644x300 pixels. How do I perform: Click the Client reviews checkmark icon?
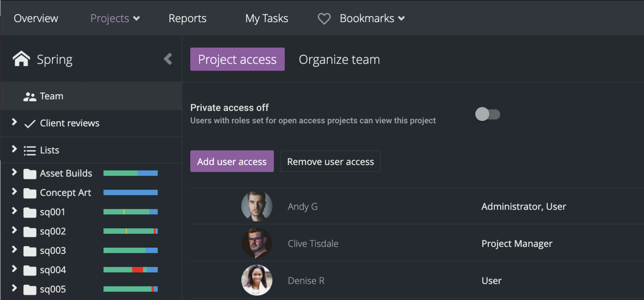[x=30, y=123]
